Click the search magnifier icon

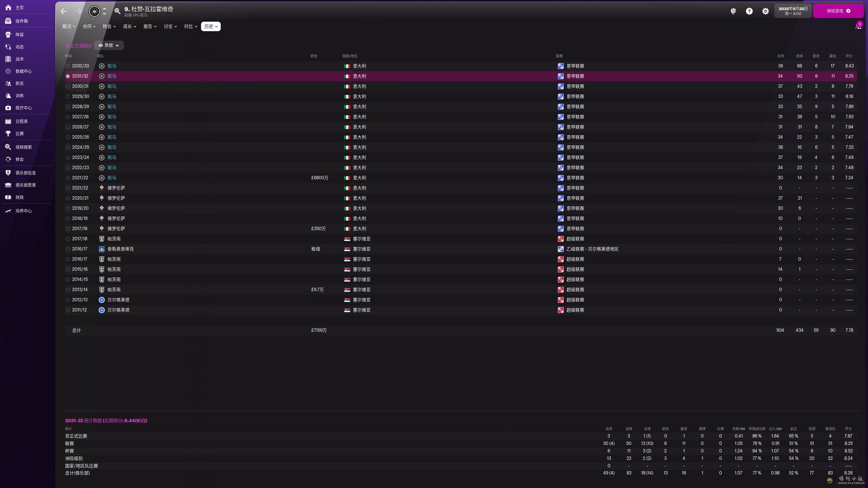[117, 11]
